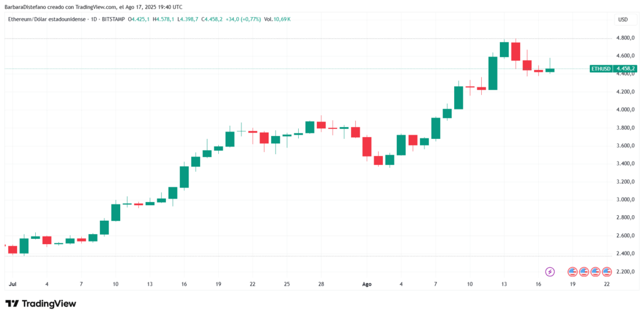The width and height of the screenshot is (644, 317).
Task: Click the Ethereum/Dólar estadounidense symbol title
Action: (x=48, y=19)
